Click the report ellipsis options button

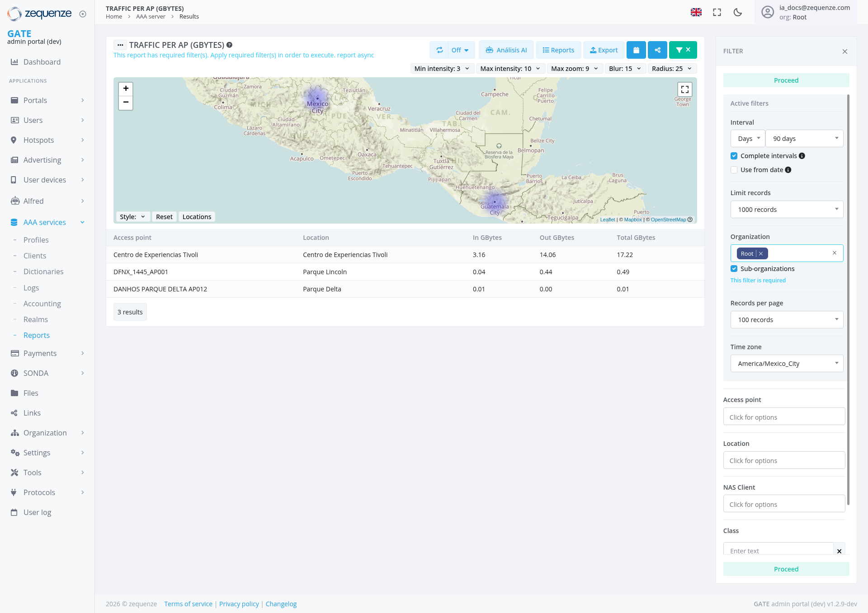[120, 45]
